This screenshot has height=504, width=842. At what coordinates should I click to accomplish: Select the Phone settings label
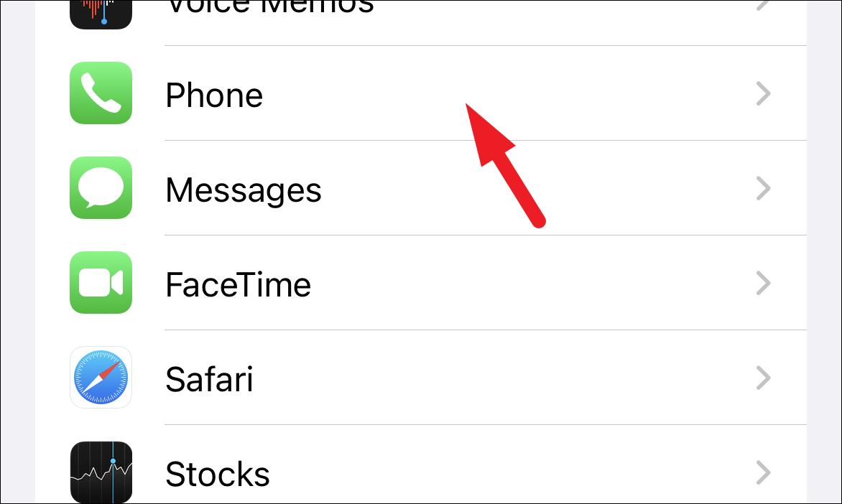tap(214, 95)
